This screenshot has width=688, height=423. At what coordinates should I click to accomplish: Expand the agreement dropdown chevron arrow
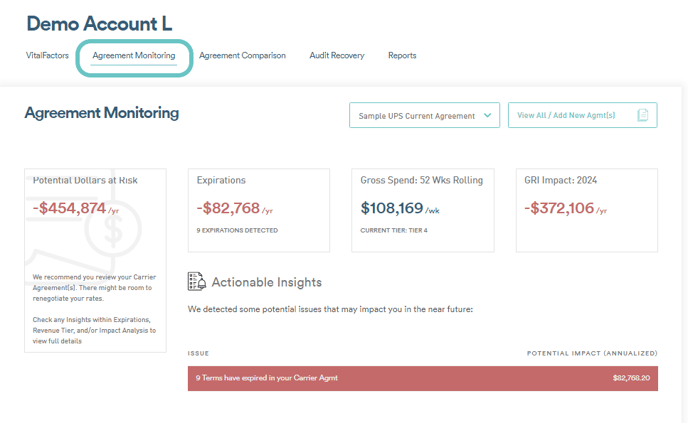(x=487, y=115)
